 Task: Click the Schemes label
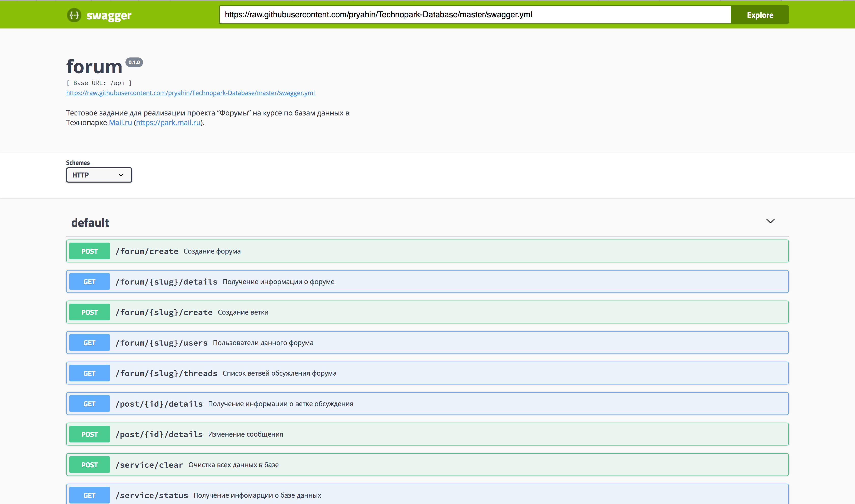pos(78,163)
